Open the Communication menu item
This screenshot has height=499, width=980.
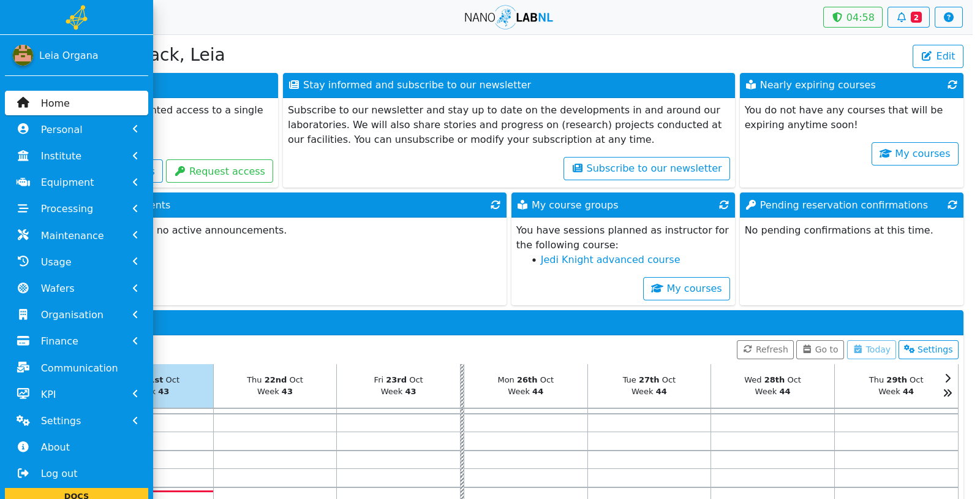click(77, 368)
